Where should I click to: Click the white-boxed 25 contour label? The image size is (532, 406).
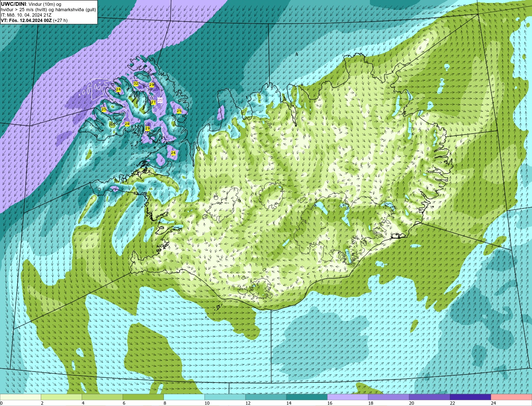coord(160,100)
